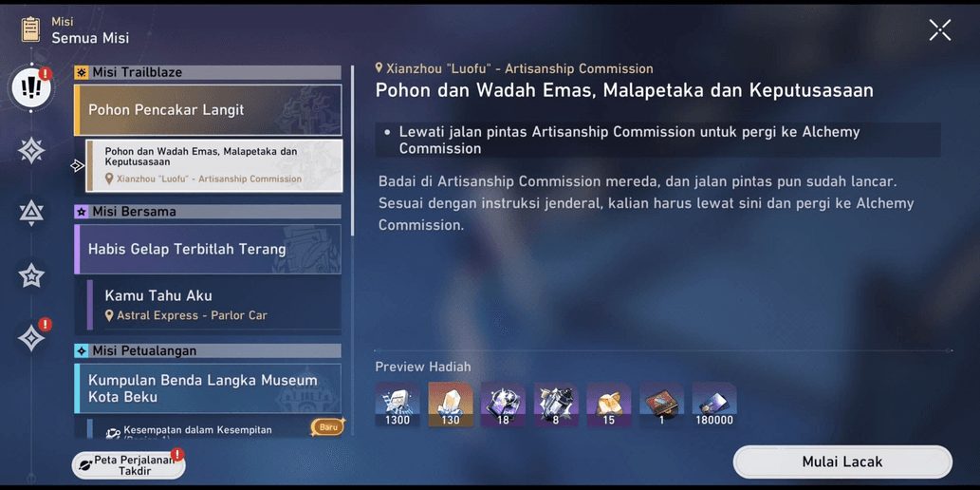The height and width of the screenshot is (490, 980).
Task: Filter by the four-pointed star Trailblaze icon
Action: (31, 150)
